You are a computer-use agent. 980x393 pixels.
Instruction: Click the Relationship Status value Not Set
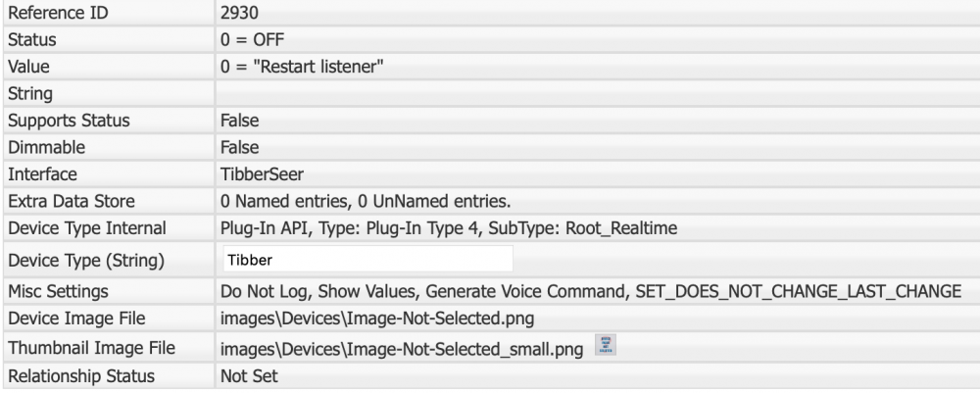[x=246, y=374]
